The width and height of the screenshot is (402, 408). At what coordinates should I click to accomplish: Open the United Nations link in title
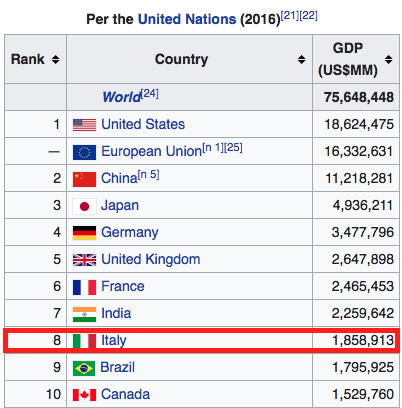tap(187, 19)
